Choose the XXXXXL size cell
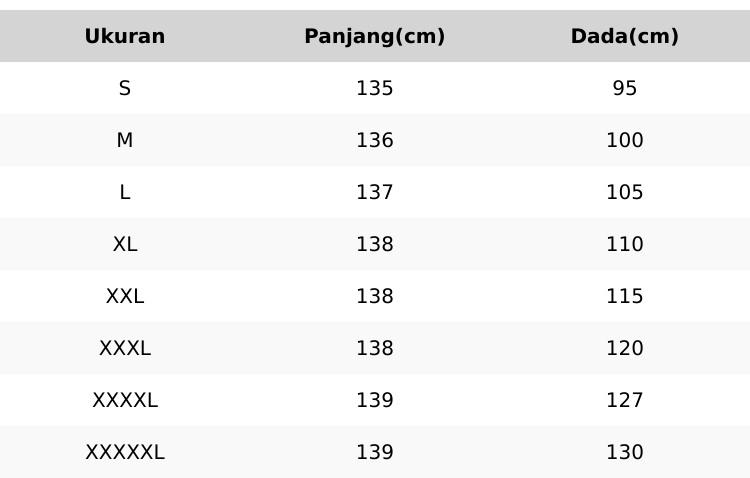This screenshot has width=750, height=478. (125, 453)
